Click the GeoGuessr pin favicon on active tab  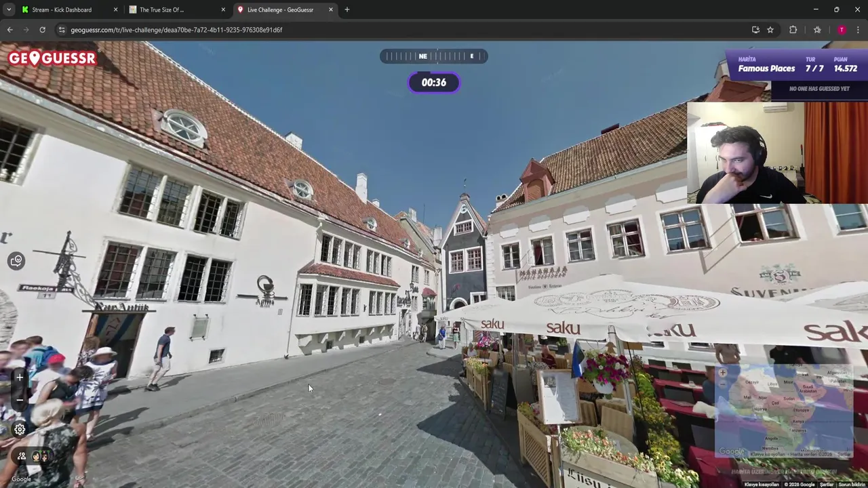[x=240, y=9]
